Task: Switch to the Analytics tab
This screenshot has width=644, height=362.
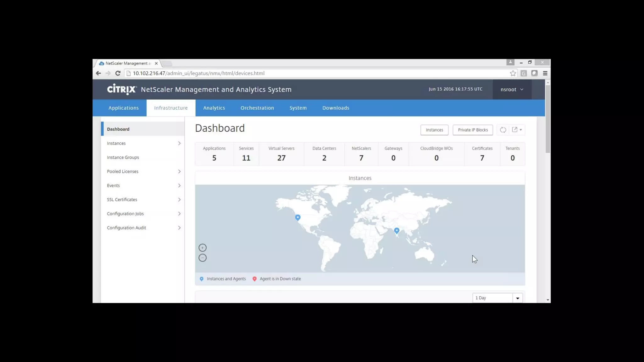Action: point(214,108)
